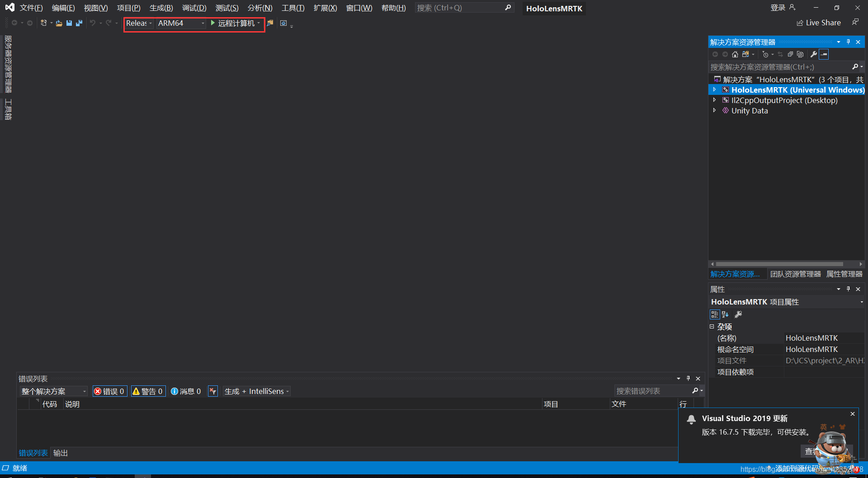Expand the Il2CppOutputProject (Desktop) node
Image resolution: width=868 pixels, height=478 pixels.
coord(714,100)
